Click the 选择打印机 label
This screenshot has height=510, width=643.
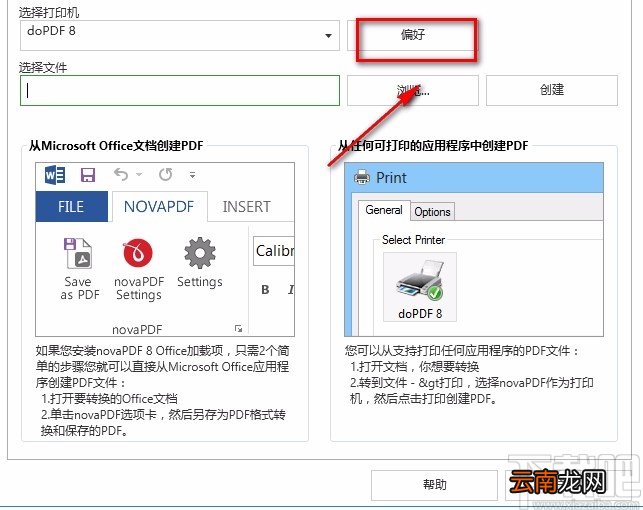49,13
